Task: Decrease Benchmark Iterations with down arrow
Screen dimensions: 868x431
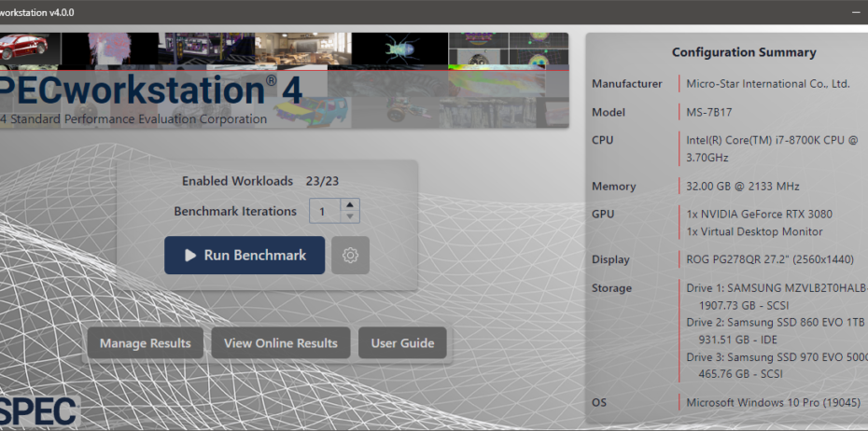Action: click(x=349, y=216)
